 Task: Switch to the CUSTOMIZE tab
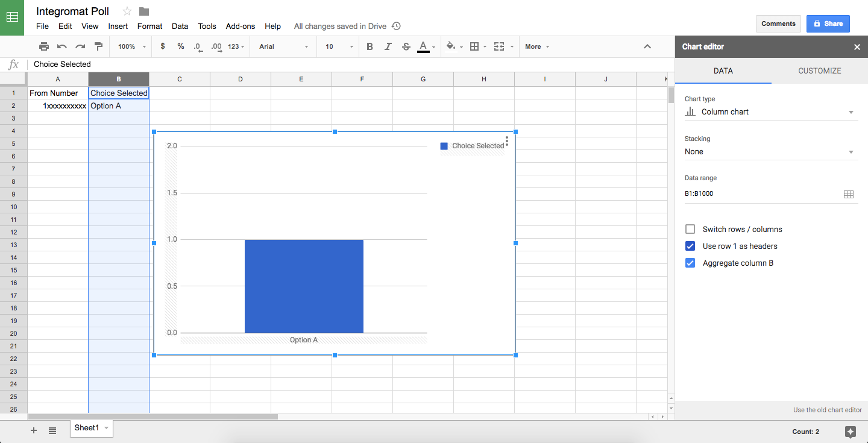(x=819, y=71)
